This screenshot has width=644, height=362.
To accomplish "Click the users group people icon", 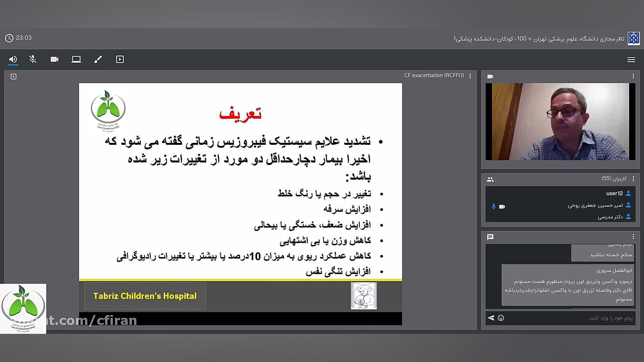I will pos(490,179).
